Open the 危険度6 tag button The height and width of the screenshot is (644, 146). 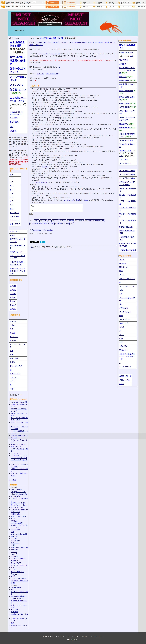point(70,221)
